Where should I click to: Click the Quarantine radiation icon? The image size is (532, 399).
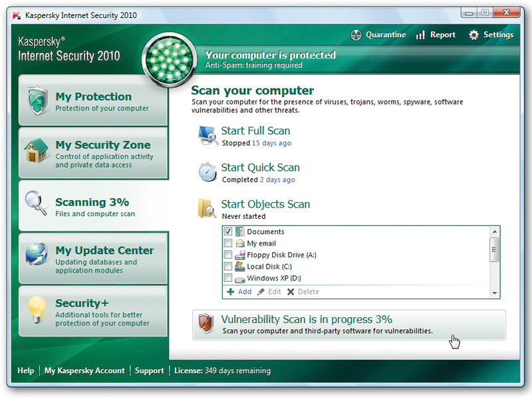356,35
